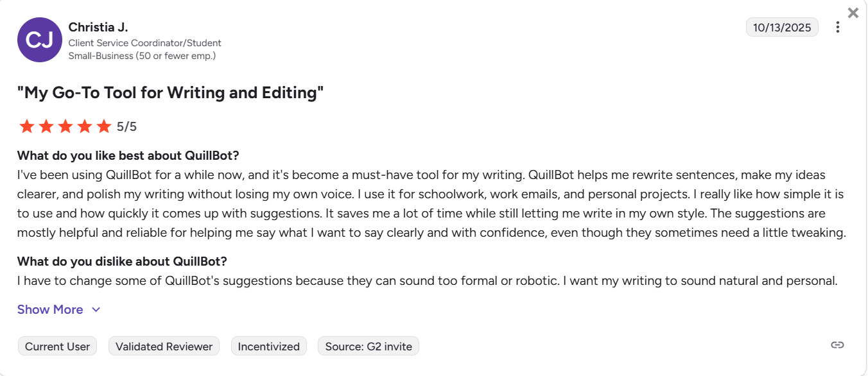This screenshot has width=868, height=376.
Task: Select the first star in the rating
Action: tap(27, 126)
